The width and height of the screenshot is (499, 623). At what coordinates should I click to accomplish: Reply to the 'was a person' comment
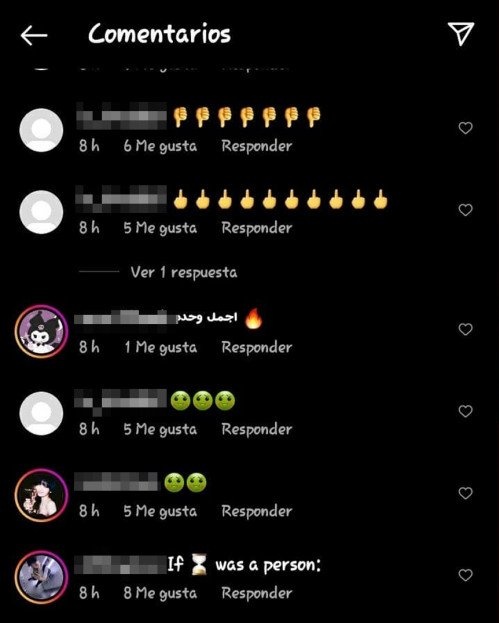pyautogui.click(x=257, y=593)
